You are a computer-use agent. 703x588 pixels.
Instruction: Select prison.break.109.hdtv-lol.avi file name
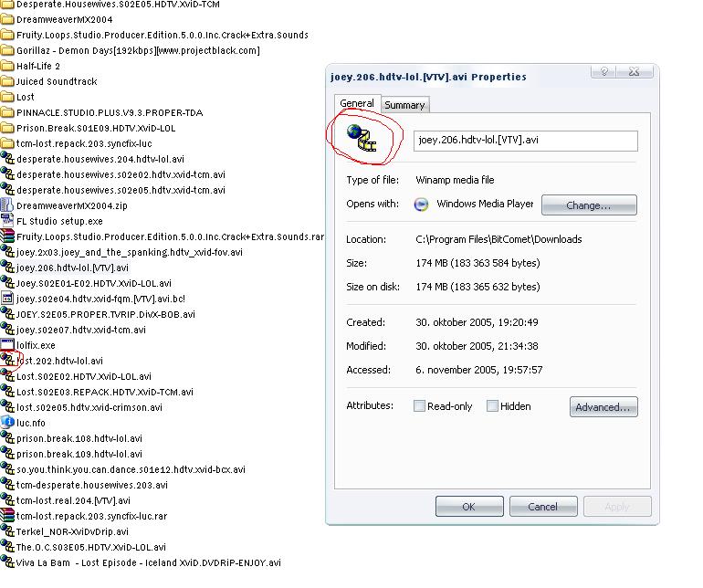pyautogui.click(x=79, y=454)
